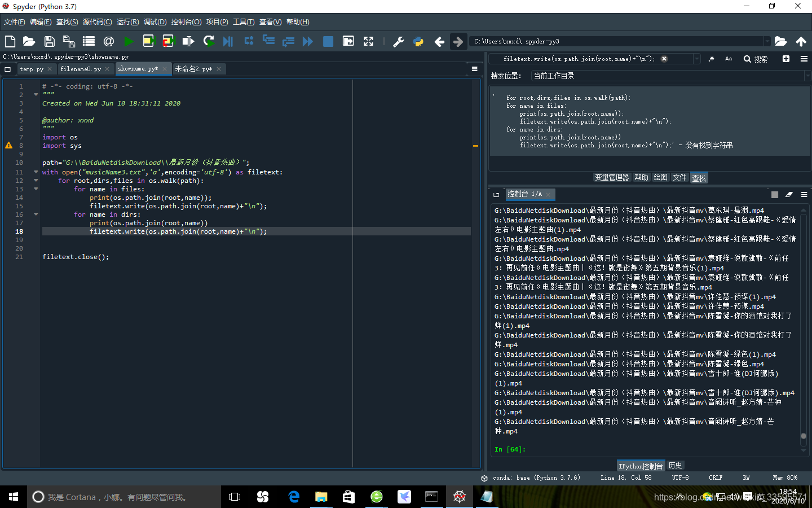
Task: Save all files using double-floppy icon
Action: pos(69,41)
